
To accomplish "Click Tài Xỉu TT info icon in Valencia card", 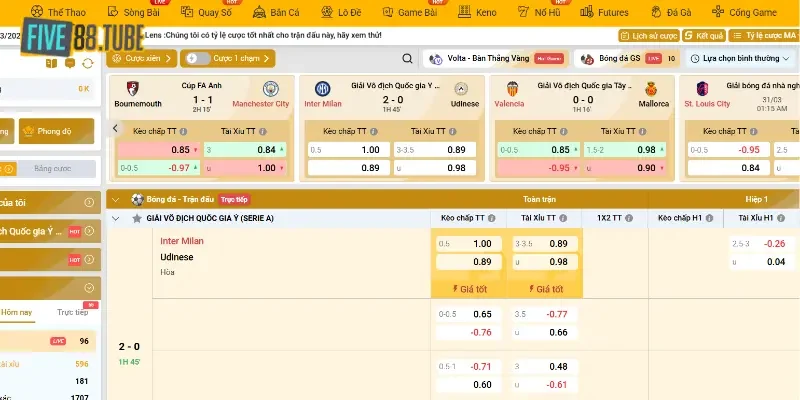I will tap(642, 131).
